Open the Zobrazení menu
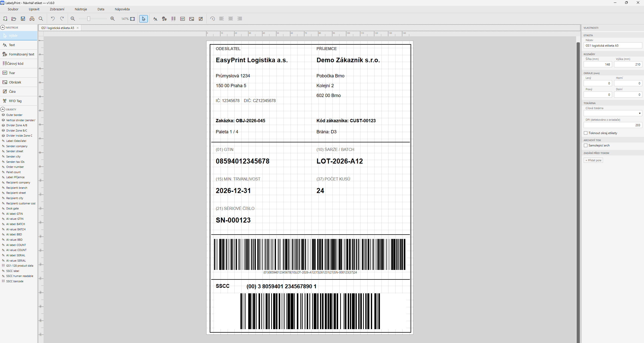 (x=57, y=9)
